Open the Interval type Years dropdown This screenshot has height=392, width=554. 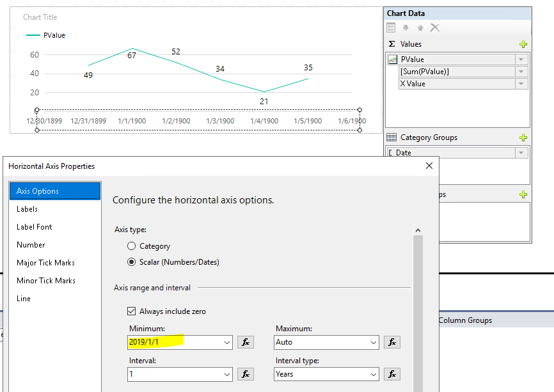pos(374,374)
